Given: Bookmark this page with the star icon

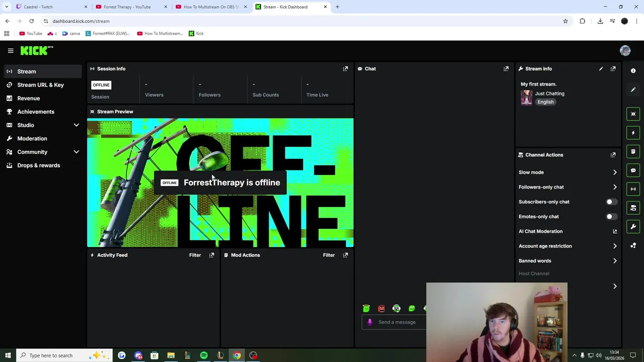Looking at the screenshot, I should [565, 21].
